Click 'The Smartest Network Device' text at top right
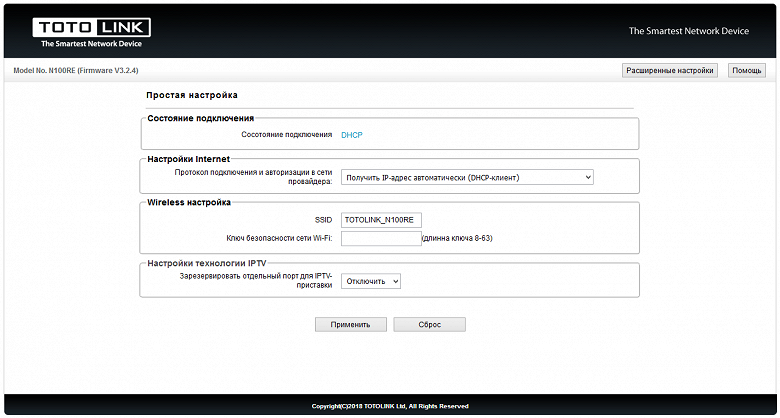Image resolution: width=780 pixels, height=418 pixels. pyautogui.click(x=688, y=31)
